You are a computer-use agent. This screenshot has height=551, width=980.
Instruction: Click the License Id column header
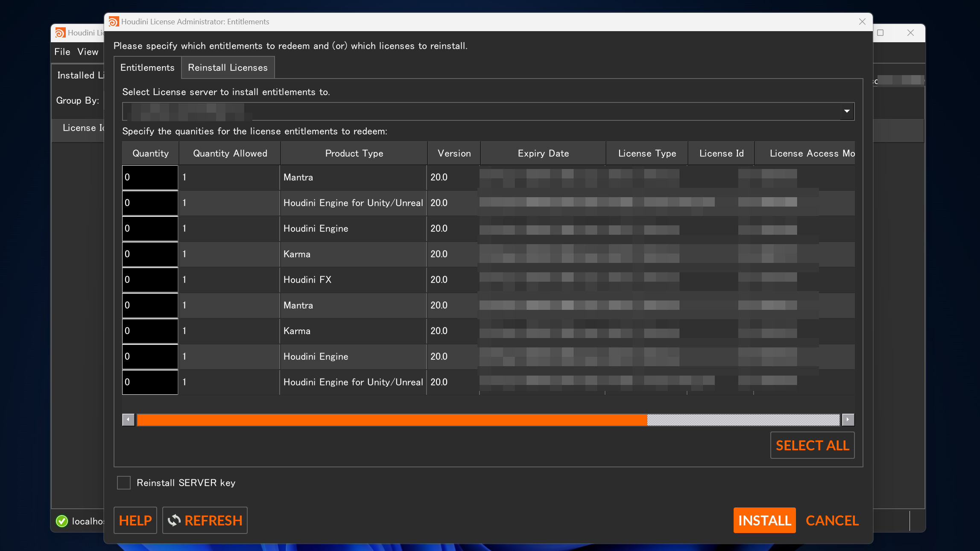tap(721, 153)
